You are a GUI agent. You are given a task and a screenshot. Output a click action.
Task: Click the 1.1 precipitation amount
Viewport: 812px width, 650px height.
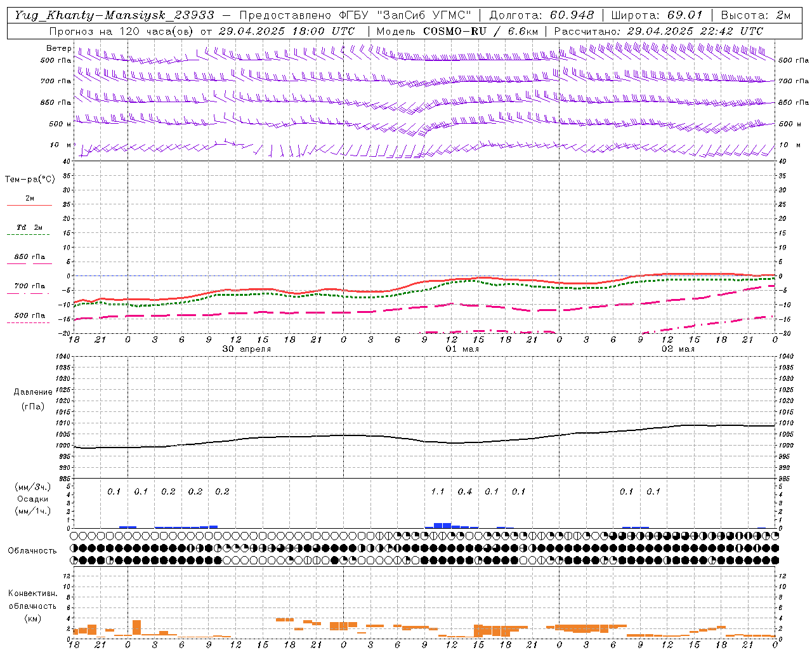[x=438, y=492]
